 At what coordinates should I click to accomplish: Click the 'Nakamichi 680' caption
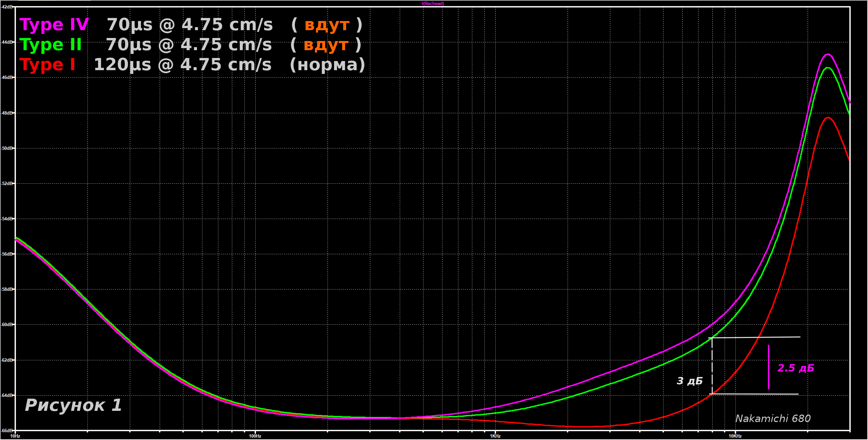point(773,419)
